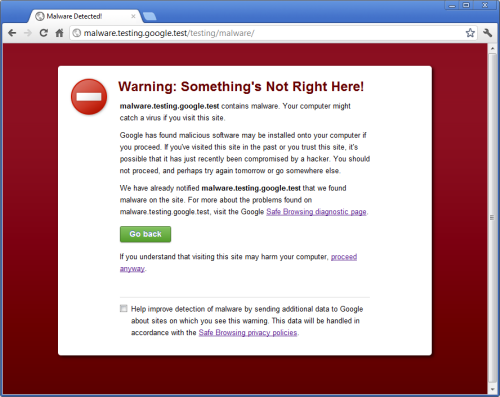Click the Warning: Something's Not Right Here! heading
The height and width of the screenshot is (397, 500).
point(241,86)
